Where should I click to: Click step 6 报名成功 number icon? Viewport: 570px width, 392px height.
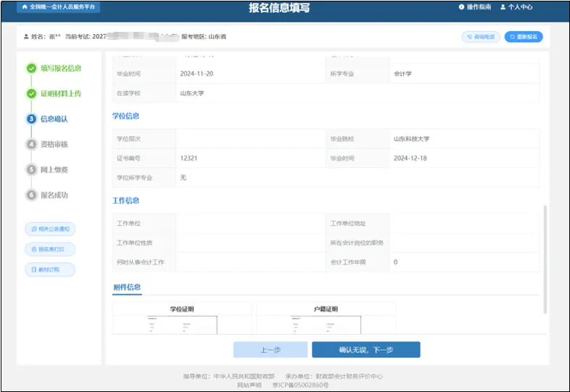click(32, 195)
